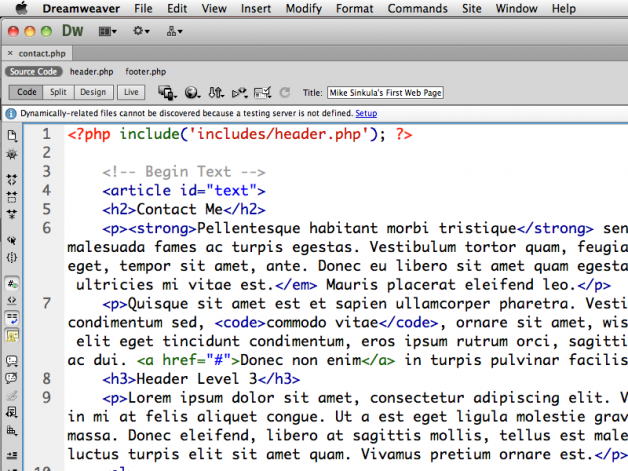Click the Collapse Selection icon
The width and height of the screenshot is (628, 471).
pyautogui.click(x=12, y=197)
